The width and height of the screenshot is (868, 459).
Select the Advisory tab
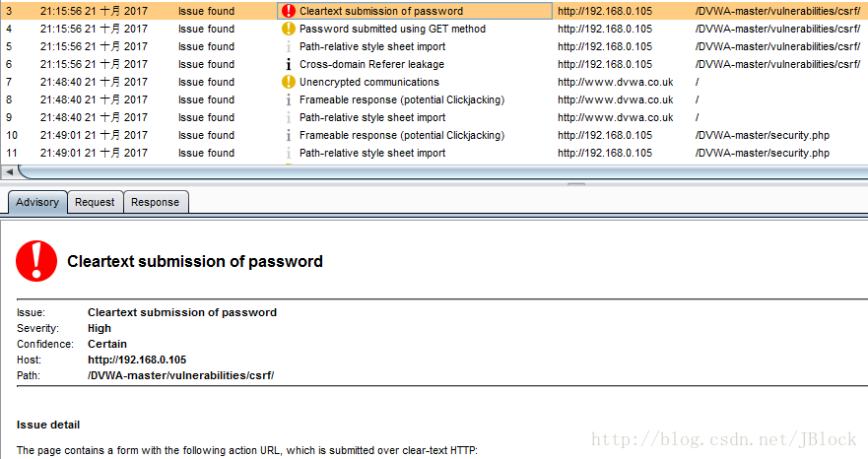click(x=37, y=202)
